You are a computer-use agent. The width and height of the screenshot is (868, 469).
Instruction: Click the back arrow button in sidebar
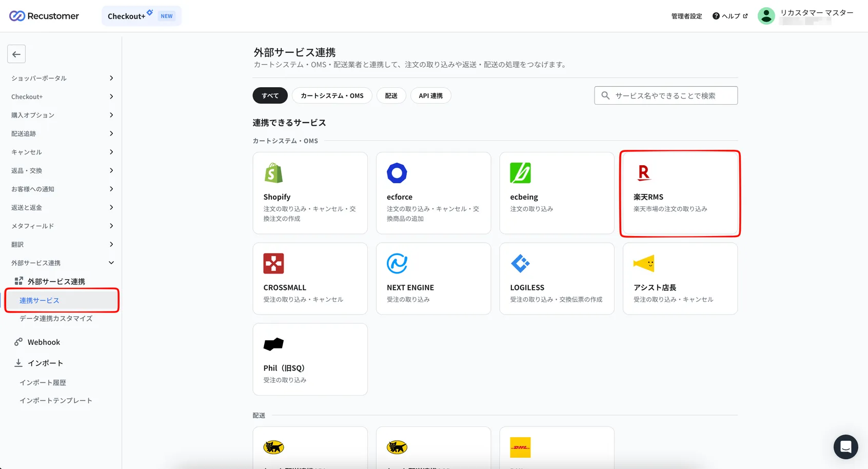pos(16,54)
